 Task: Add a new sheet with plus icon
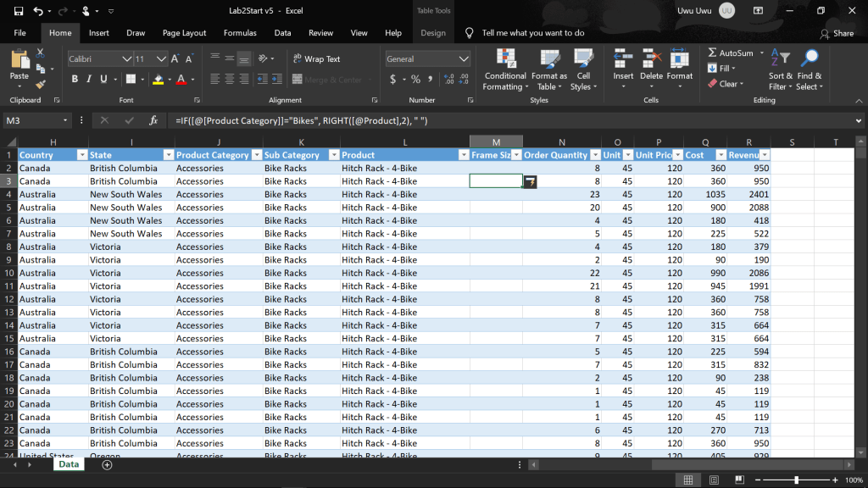(x=107, y=465)
